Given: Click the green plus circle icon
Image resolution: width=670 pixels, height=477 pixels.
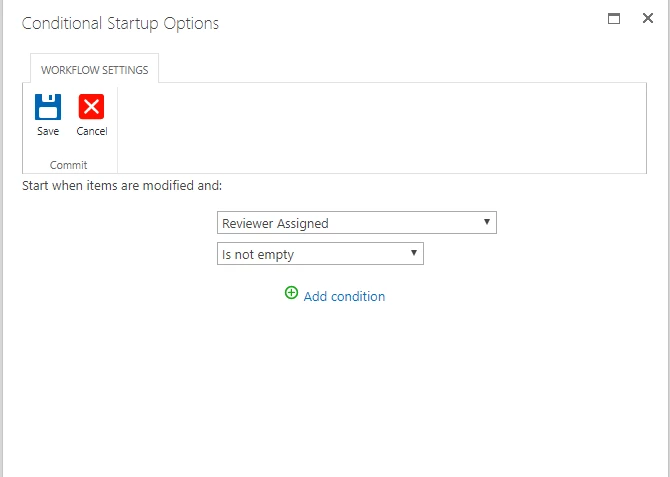Looking at the screenshot, I should pos(291,293).
